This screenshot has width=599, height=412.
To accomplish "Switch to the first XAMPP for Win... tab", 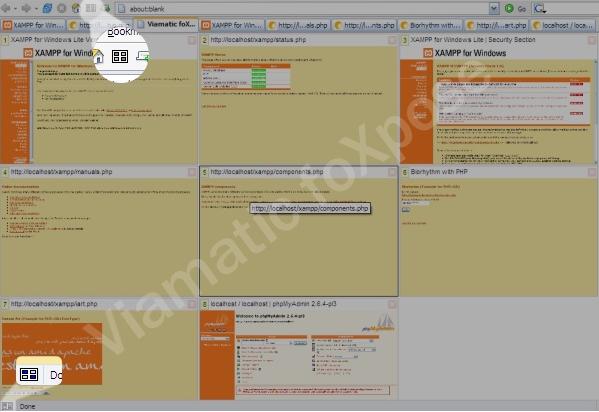I will pos(34,25).
